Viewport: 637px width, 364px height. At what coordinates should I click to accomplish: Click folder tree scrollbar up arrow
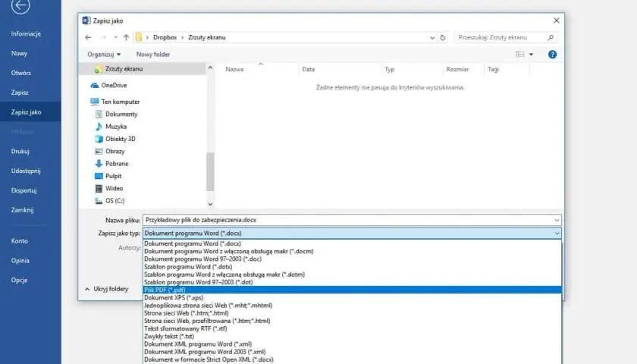210,67
